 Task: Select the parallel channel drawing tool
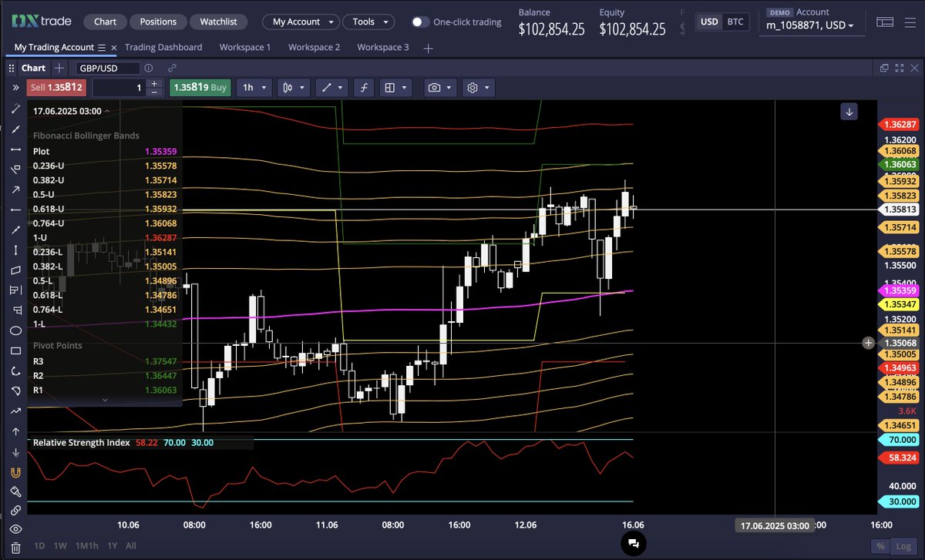15,270
